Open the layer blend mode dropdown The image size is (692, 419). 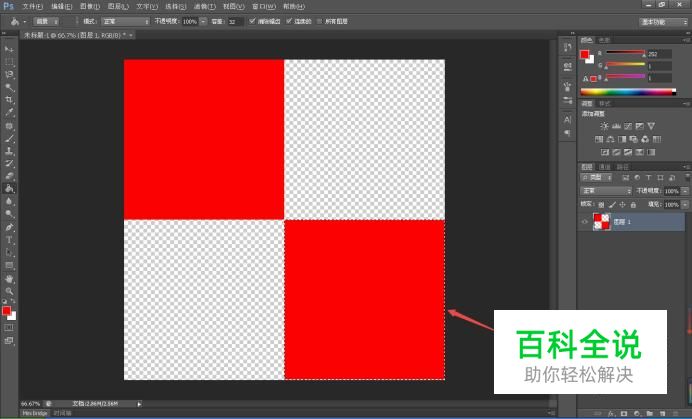coord(606,191)
